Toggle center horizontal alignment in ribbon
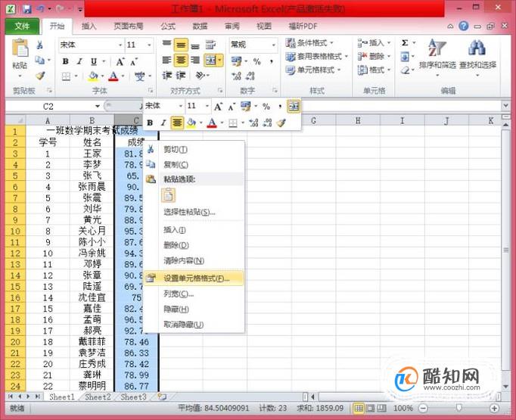 coord(181,61)
